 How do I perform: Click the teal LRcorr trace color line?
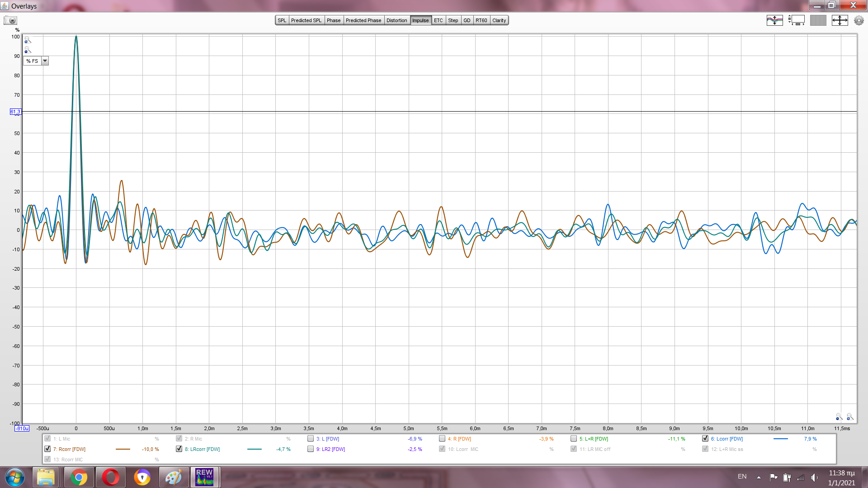[255, 449]
